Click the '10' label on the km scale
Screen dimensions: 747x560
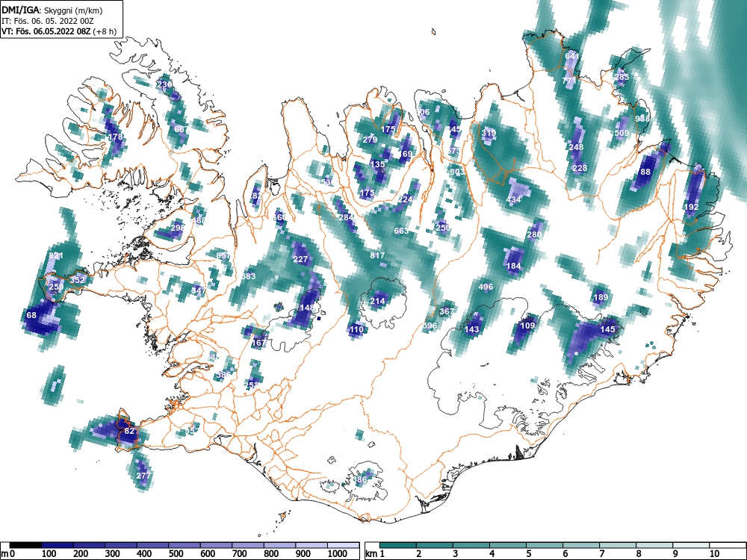pos(713,554)
